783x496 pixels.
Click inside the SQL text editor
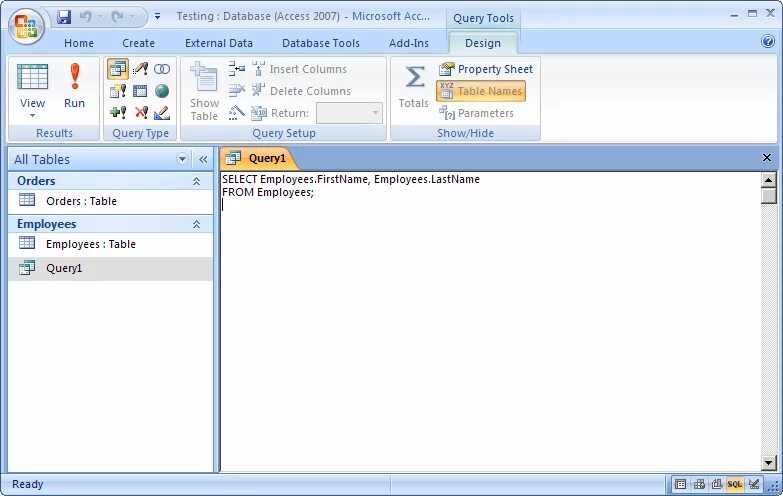(490, 322)
